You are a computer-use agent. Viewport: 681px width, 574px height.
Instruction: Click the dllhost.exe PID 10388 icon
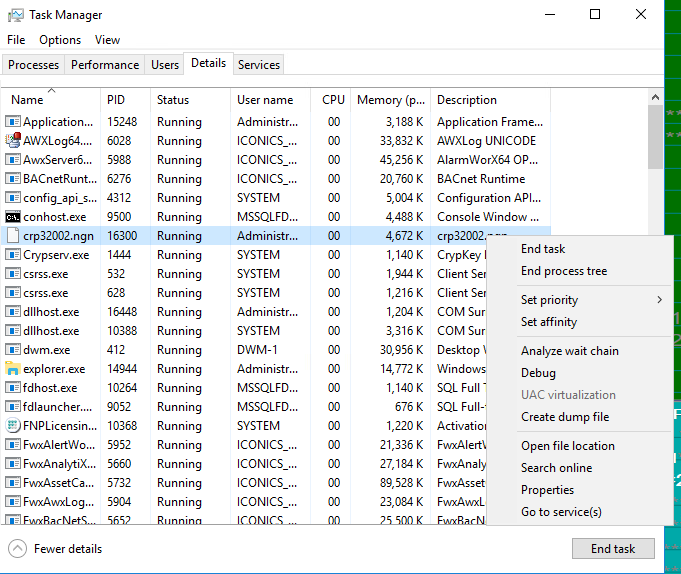13,330
